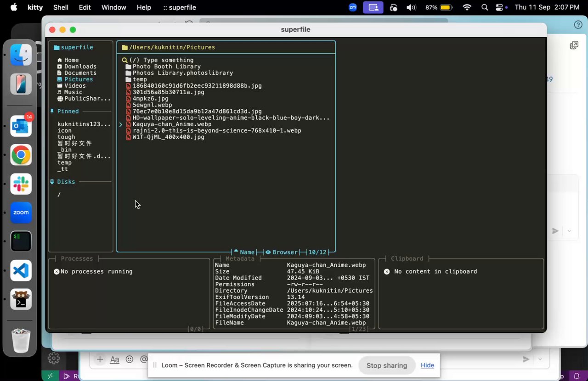Toggle the Browser eye indicator in footer
Viewport: 588px width, 381px height.
pyautogui.click(x=268, y=252)
